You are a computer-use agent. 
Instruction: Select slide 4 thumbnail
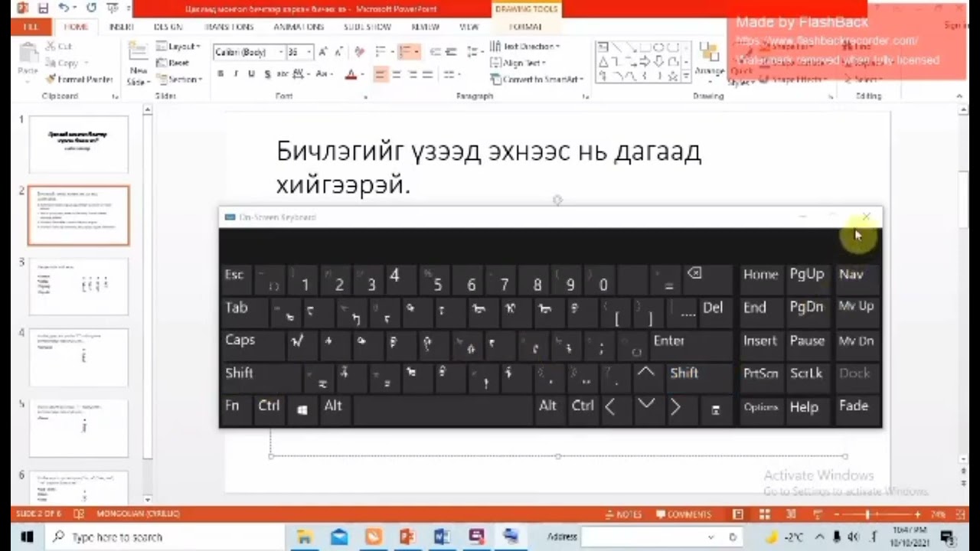point(79,357)
